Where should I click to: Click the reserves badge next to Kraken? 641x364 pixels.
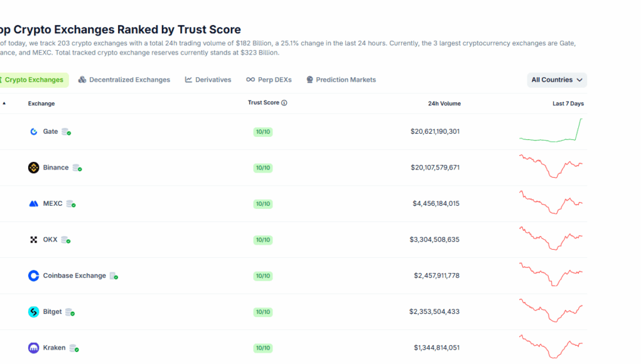pos(74,348)
